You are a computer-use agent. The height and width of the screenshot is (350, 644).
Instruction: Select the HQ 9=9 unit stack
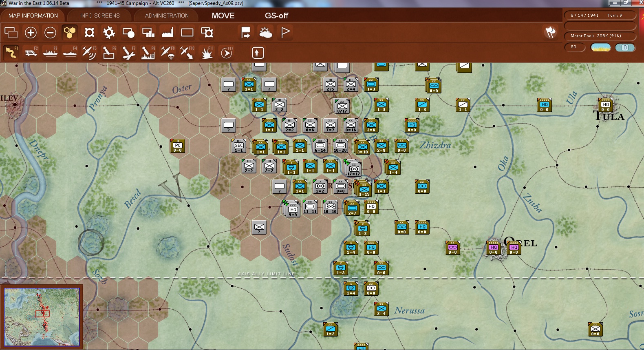click(x=292, y=209)
